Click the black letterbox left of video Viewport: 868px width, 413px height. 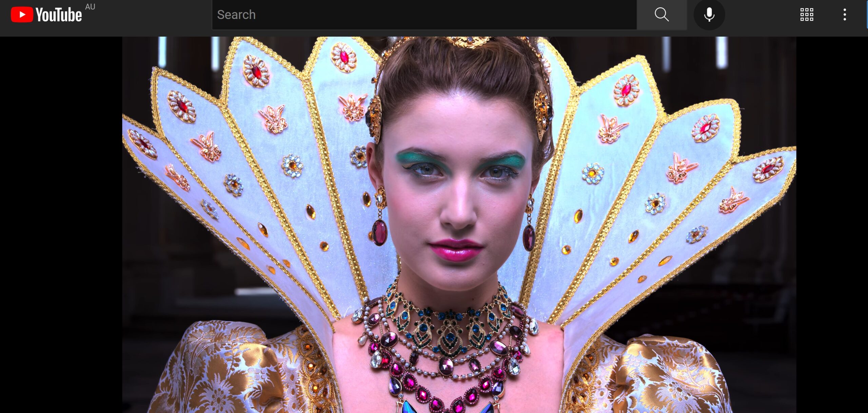pos(61,224)
